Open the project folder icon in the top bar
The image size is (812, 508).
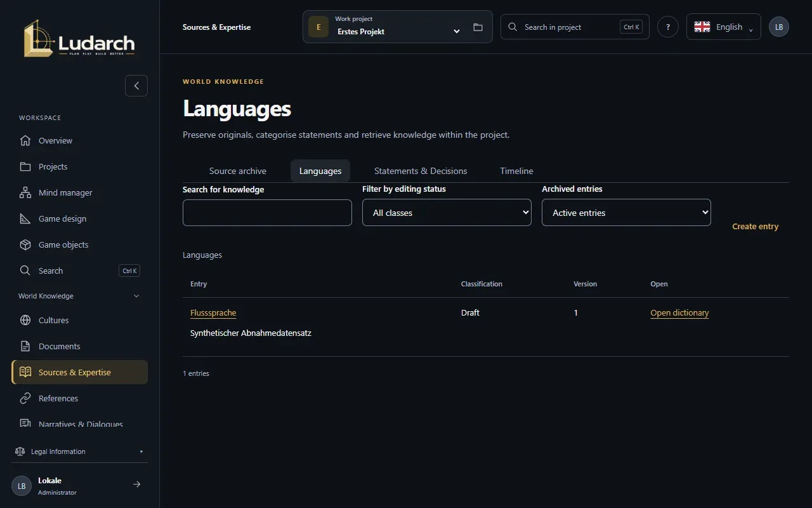(478, 27)
